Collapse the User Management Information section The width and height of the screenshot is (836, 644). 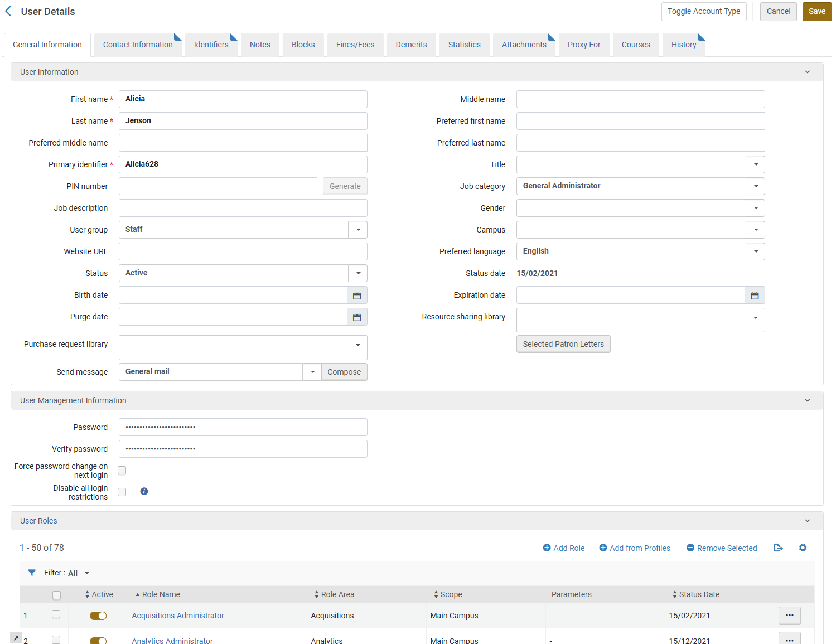807,400
